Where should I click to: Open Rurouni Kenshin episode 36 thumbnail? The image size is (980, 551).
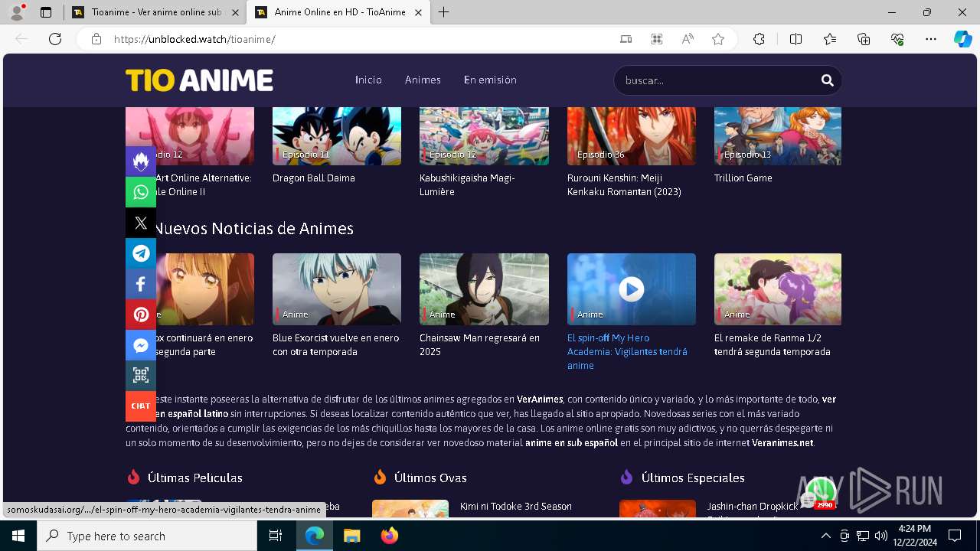coord(632,136)
